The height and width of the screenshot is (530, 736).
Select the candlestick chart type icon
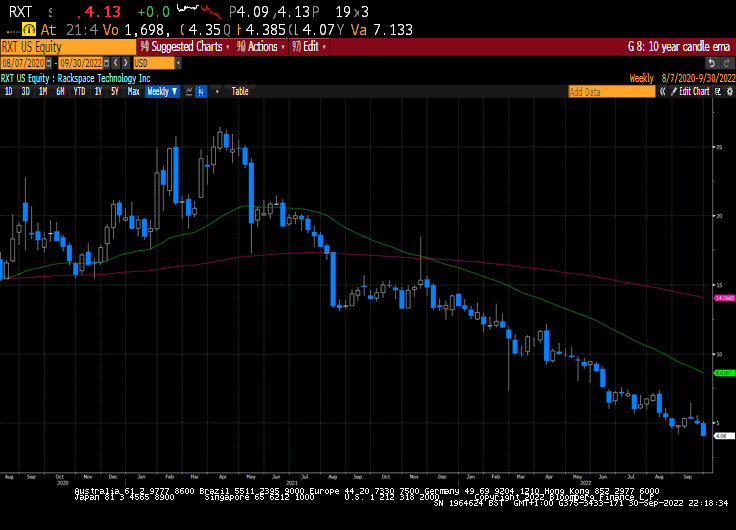(201, 91)
